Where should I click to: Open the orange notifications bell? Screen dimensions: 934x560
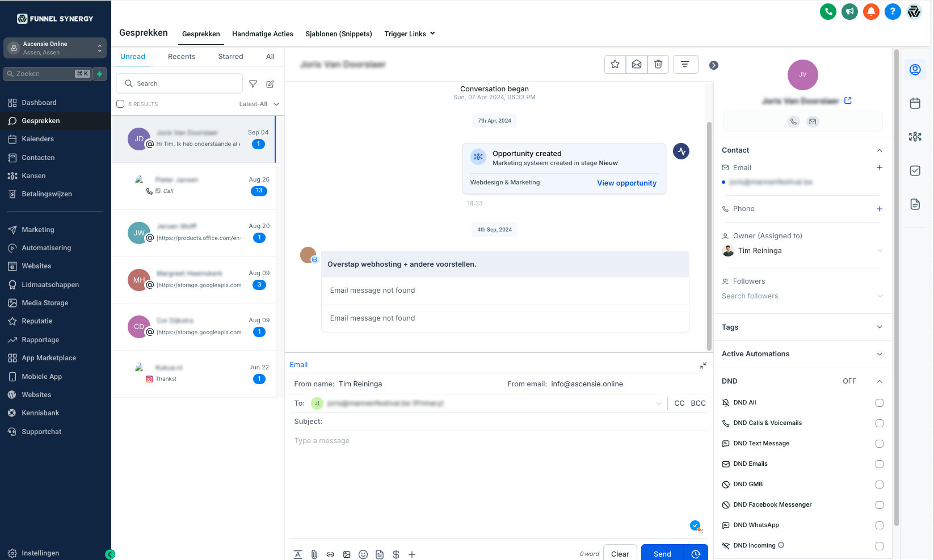[x=871, y=11]
